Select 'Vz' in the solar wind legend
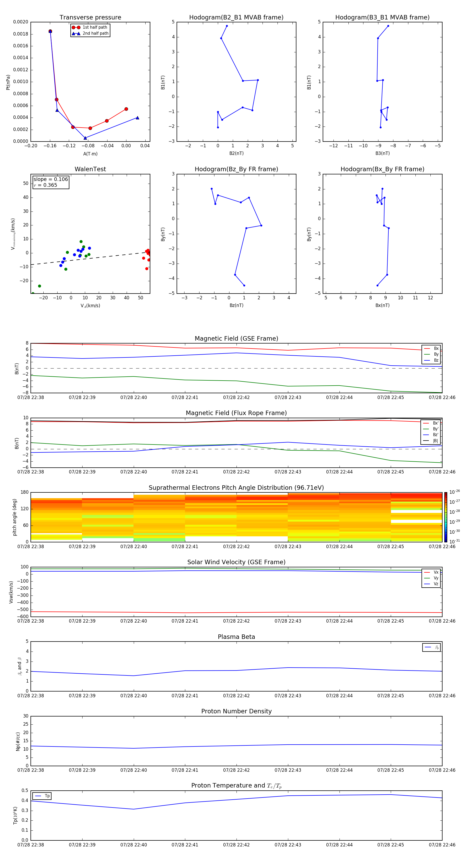This screenshot has height=868, width=473. 431,584
